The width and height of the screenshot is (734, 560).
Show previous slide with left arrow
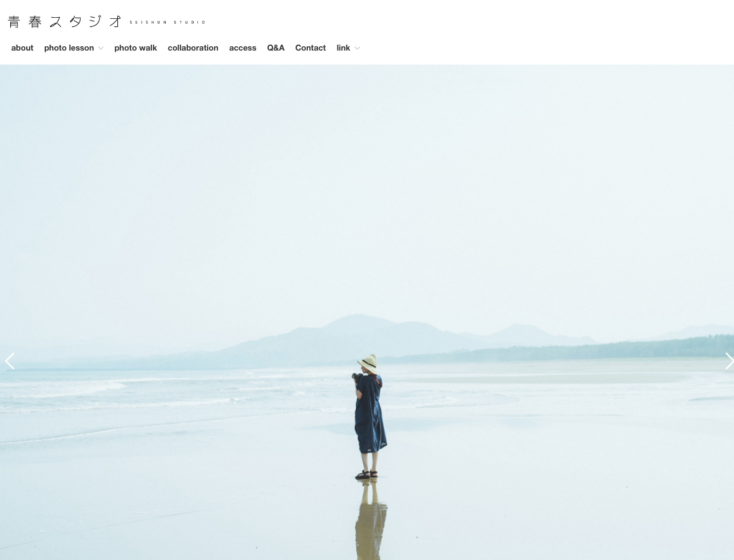tap(10, 361)
